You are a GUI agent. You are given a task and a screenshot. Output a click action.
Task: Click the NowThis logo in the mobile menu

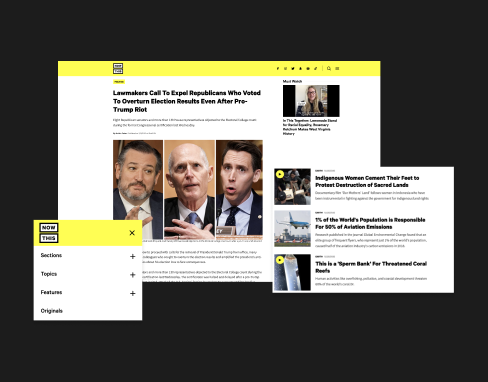pos(49,233)
